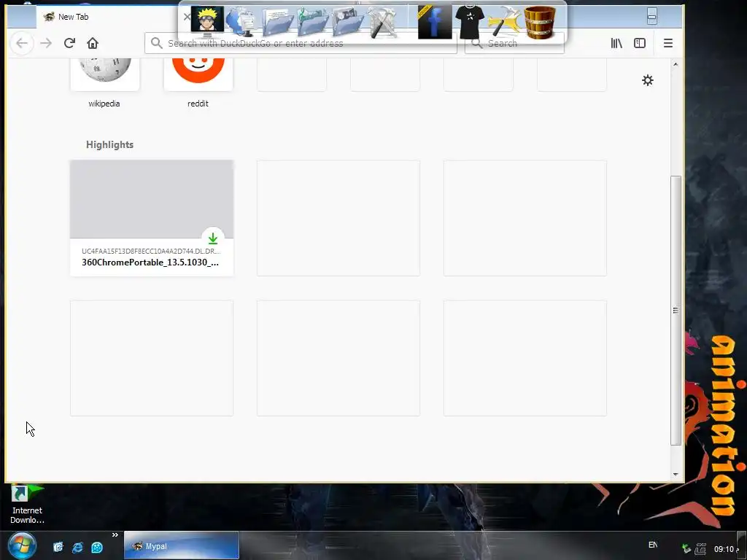Launch the Facebook dock icon

click(435, 22)
